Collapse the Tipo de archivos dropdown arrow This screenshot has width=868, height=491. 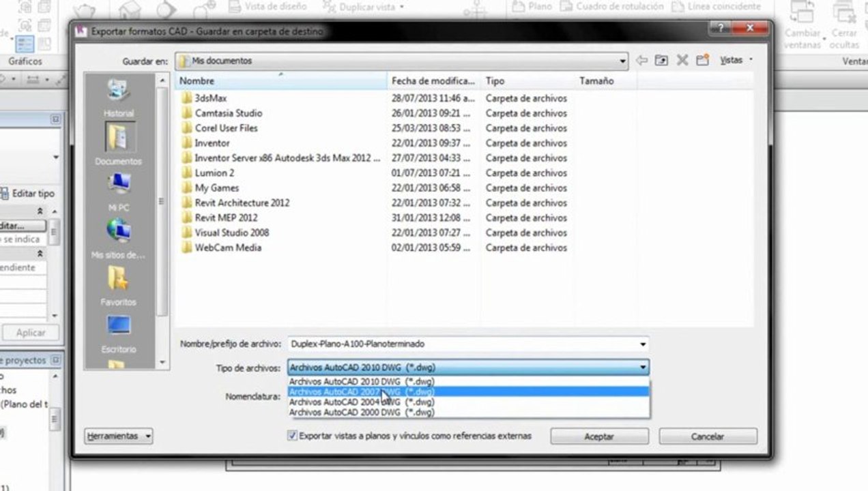(643, 368)
